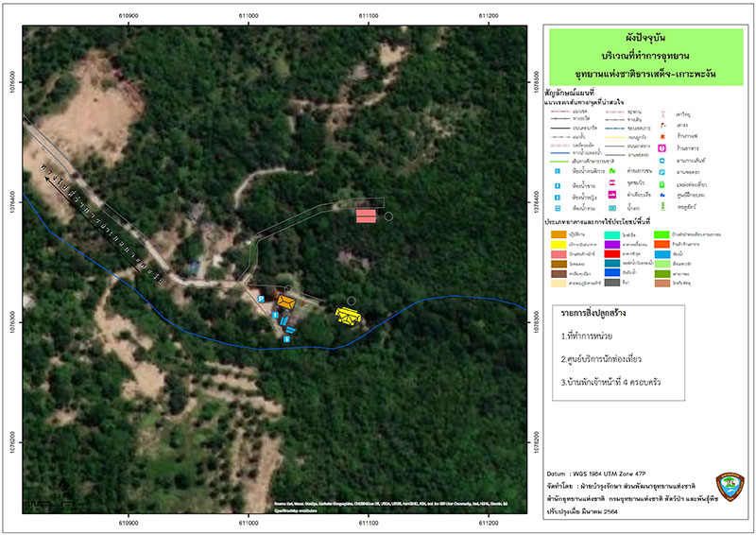Click the magenta restaurant icon in the legend

662,148
